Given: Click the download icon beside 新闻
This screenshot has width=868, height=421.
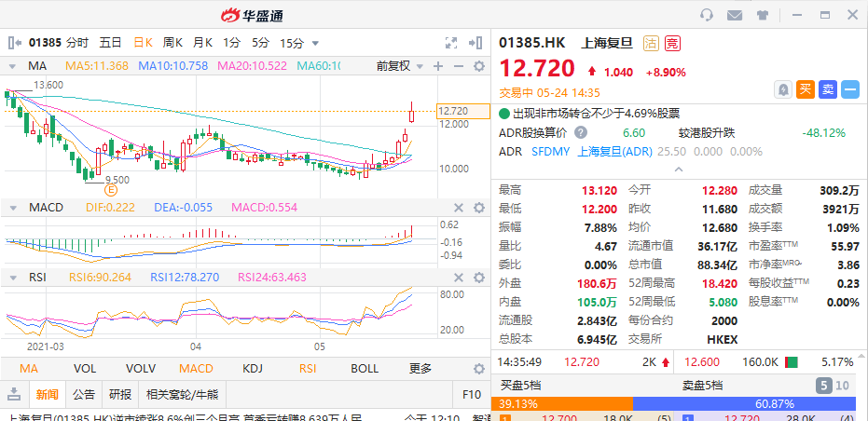Looking at the screenshot, I should point(14,394).
